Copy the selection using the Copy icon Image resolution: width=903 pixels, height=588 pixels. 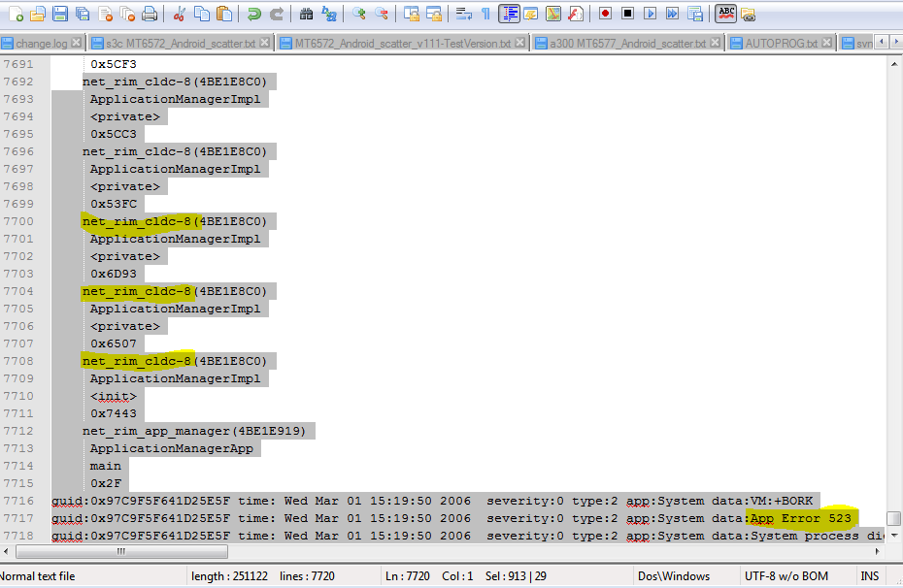click(202, 14)
